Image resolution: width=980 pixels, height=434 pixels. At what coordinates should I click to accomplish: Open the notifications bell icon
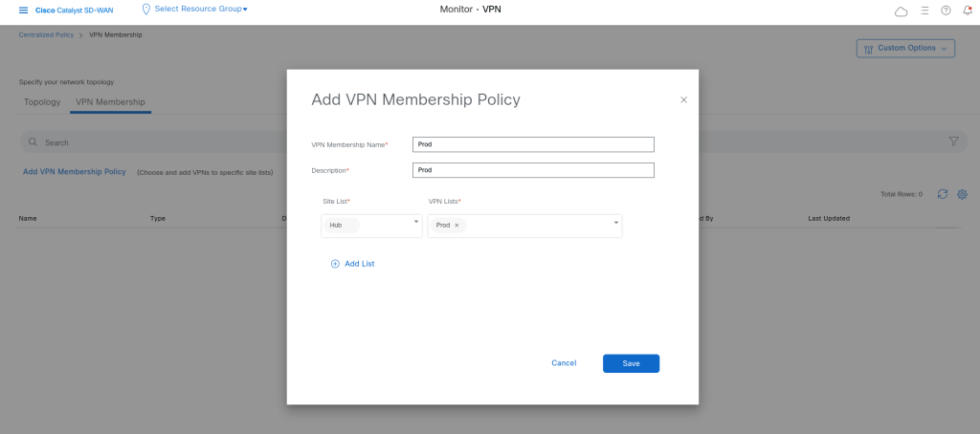(967, 11)
